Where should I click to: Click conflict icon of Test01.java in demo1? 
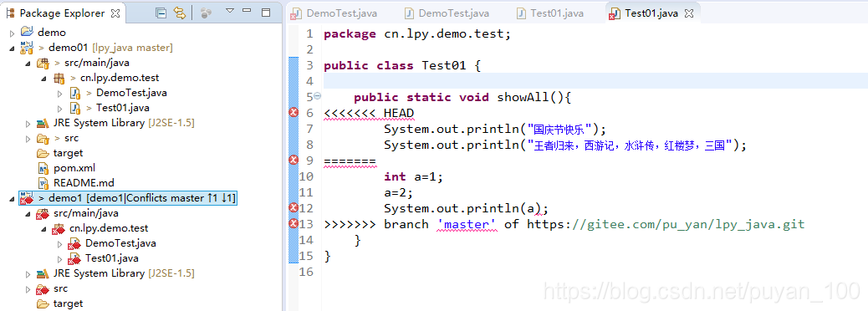74,258
